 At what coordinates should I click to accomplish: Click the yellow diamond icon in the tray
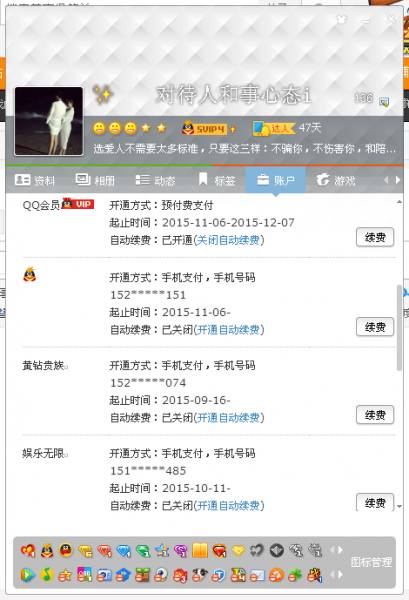[x=85, y=551]
